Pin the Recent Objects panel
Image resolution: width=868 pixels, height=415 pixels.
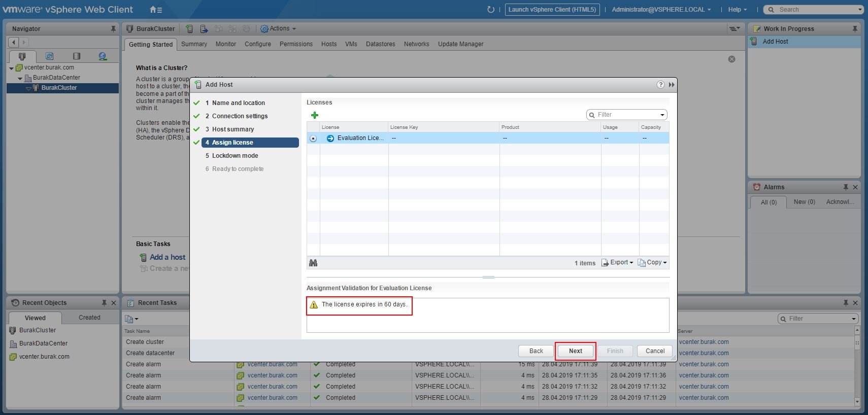(104, 303)
